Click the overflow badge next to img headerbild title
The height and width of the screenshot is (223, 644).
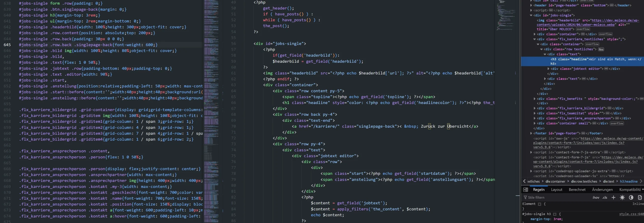coord(583,29)
